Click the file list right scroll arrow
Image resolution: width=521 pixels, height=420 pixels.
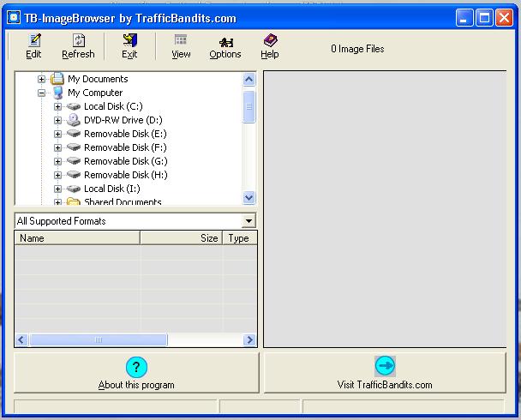pyautogui.click(x=249, y=340)
